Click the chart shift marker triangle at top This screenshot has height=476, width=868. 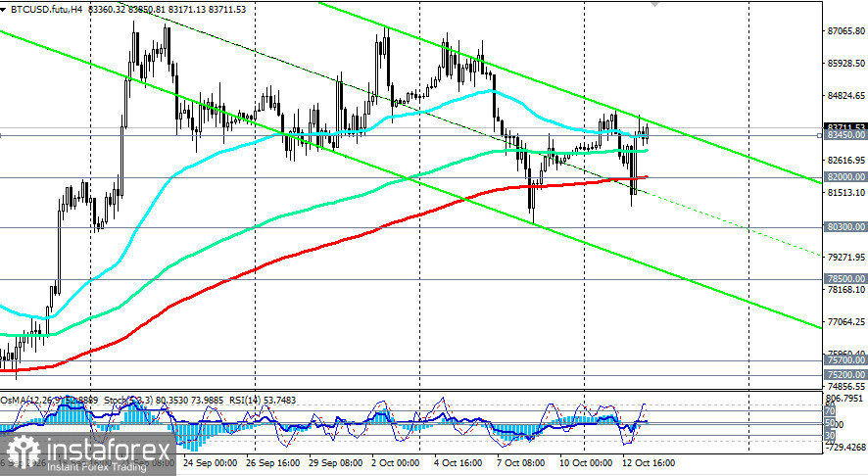click(654, 3)
